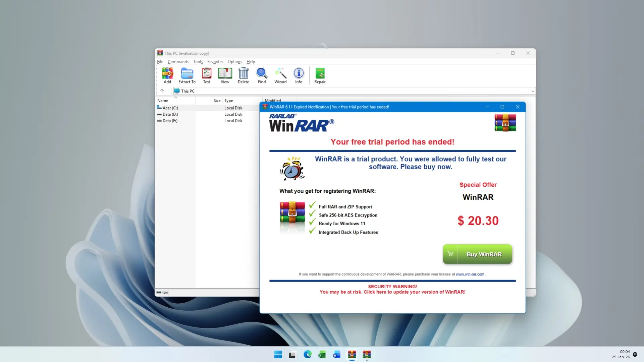644x362 pixels.
Task: Select the Add archive tool
Action: coord(167,75)
